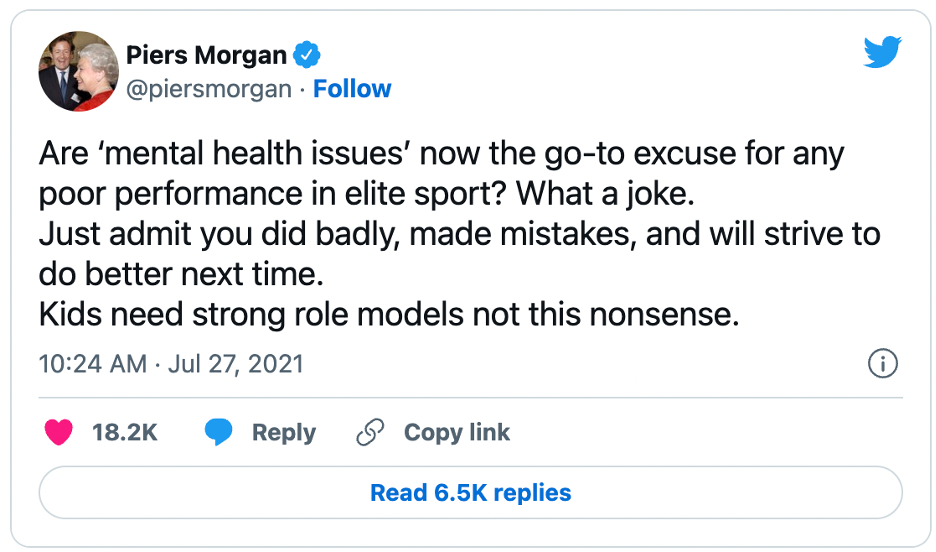Open the 10:24 AM timestamp
Screen dimensions: 936x552
point(92,363)
